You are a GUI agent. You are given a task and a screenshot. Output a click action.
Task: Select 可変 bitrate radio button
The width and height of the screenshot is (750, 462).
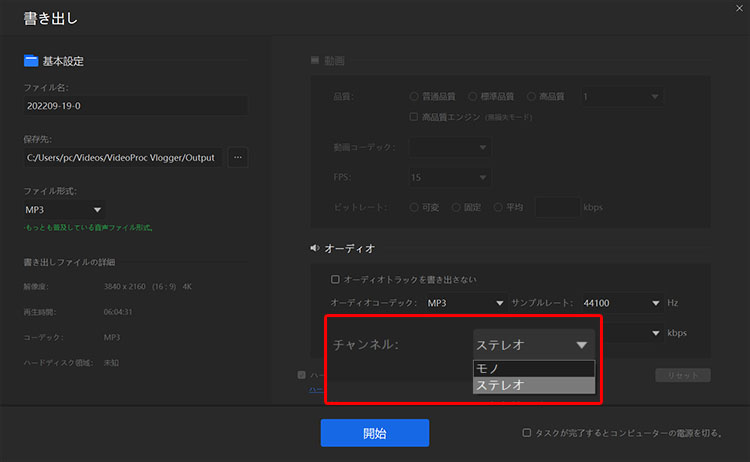[414, 207]
